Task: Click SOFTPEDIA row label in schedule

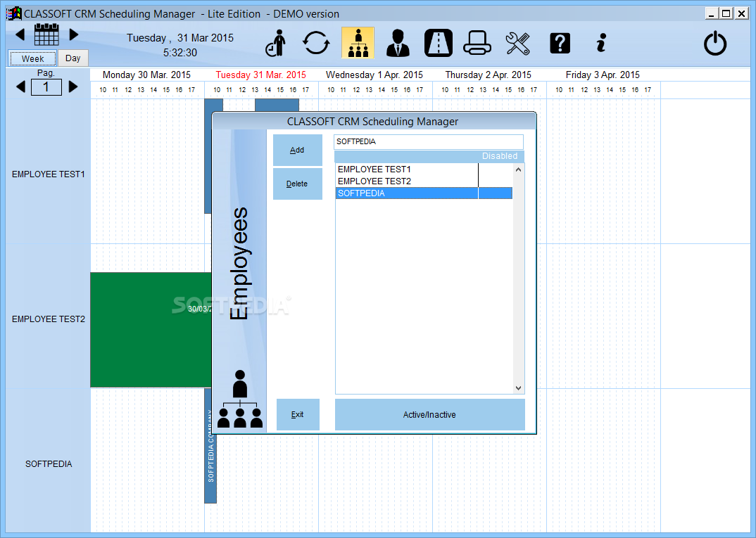Action: click(x=49, y=464)
